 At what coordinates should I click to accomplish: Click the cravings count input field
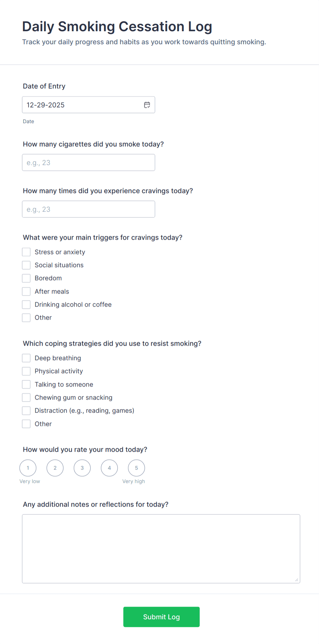coord(88,209)
